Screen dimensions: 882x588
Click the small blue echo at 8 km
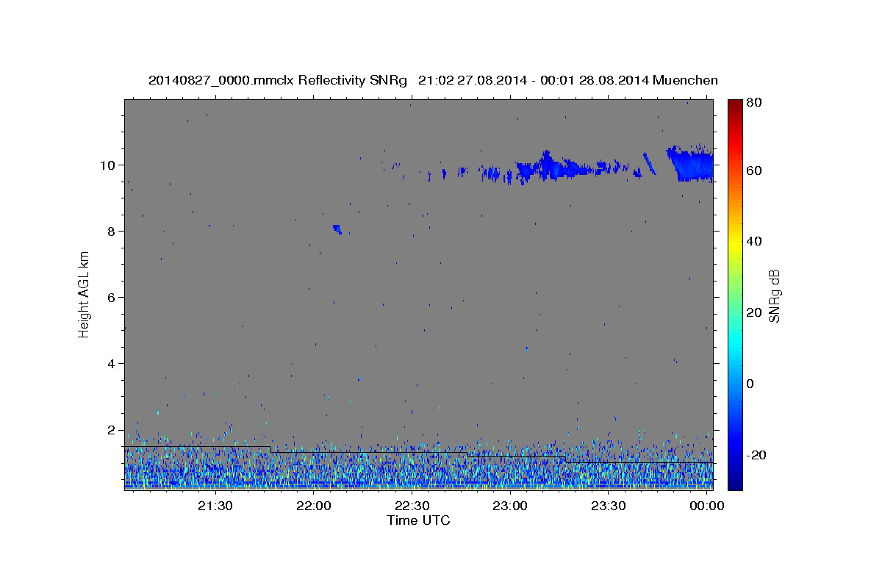[x=337, y=229]
